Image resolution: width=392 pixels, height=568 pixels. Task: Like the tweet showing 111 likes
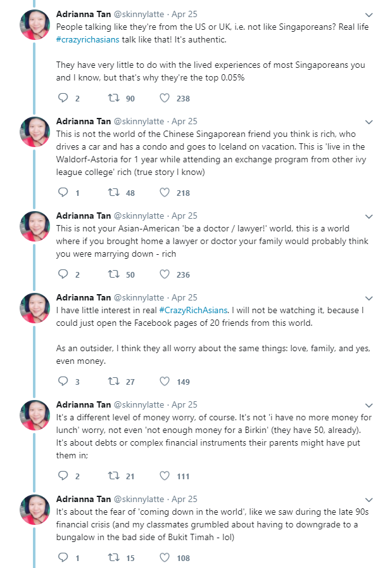point(165,476)
